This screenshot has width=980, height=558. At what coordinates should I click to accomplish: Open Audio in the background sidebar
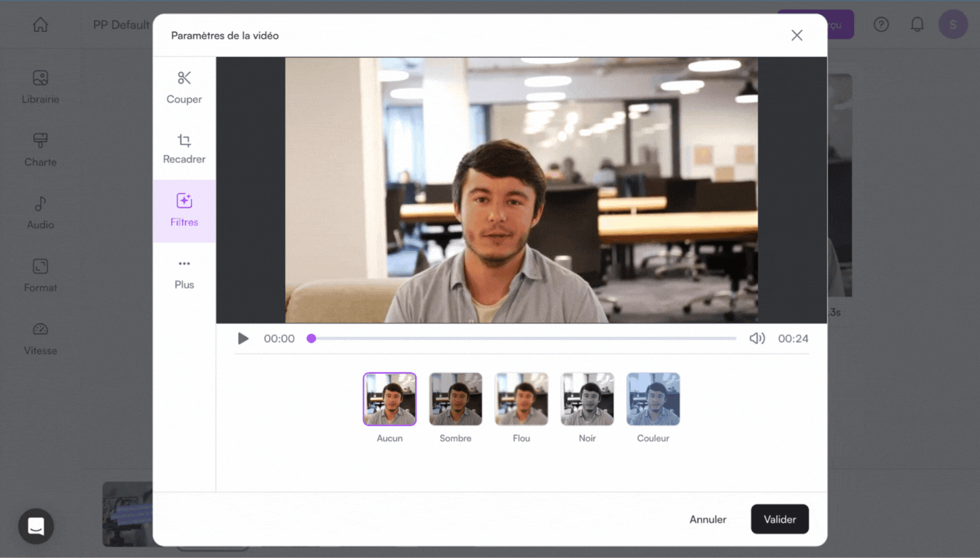(x=40, y=213)
